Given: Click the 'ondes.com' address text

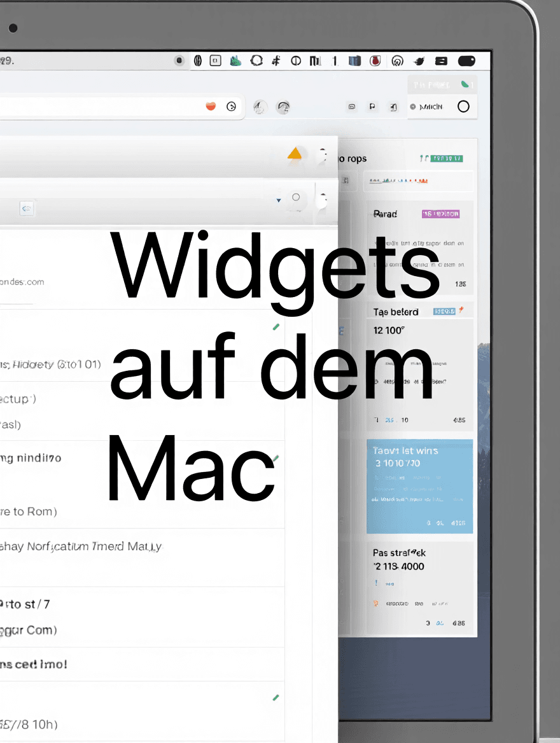Looking at the screenshot, I should (22, 282).
